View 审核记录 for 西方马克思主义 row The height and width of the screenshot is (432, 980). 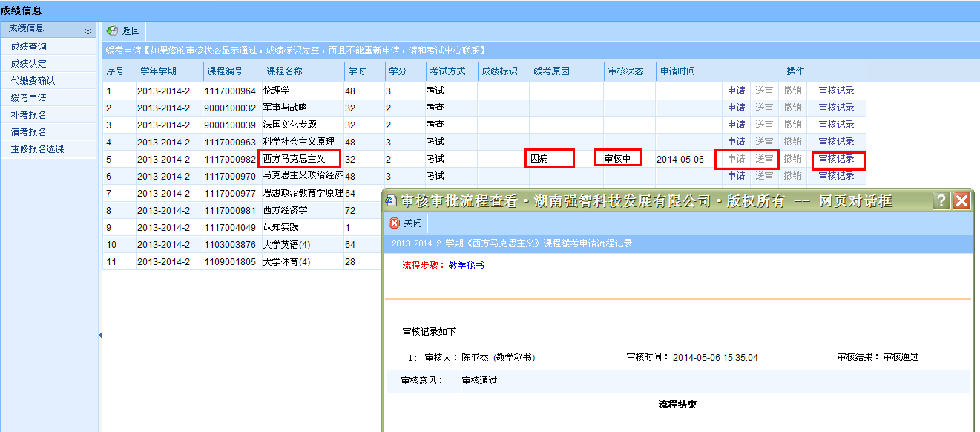pyautogui.click(x=836, y=159)
